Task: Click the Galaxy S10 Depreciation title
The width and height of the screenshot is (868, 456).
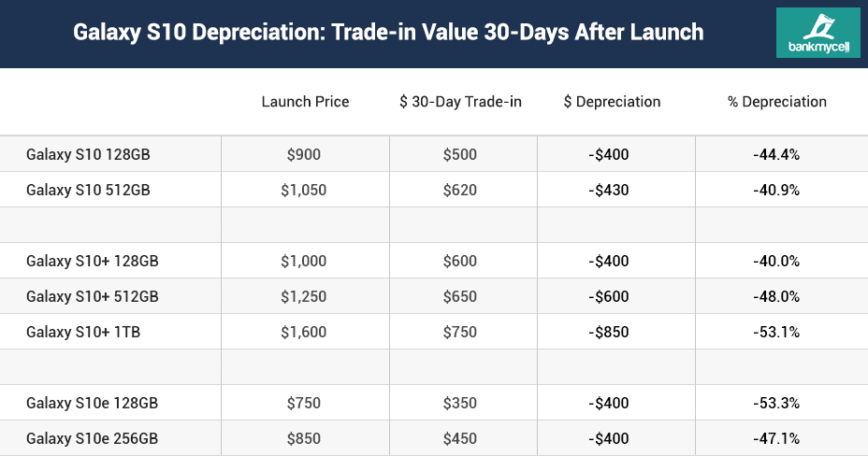Action: 387,33
